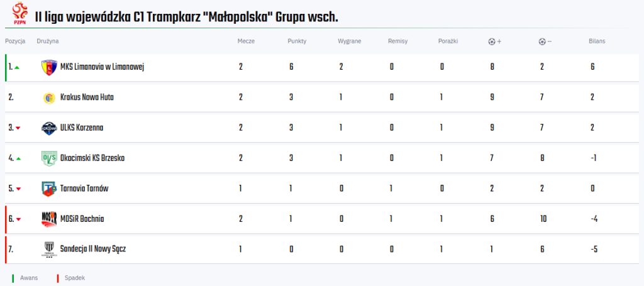Click the Okocimski KS Brzesko green crest
Screen dimensions: 644x286
pos(49,158)
